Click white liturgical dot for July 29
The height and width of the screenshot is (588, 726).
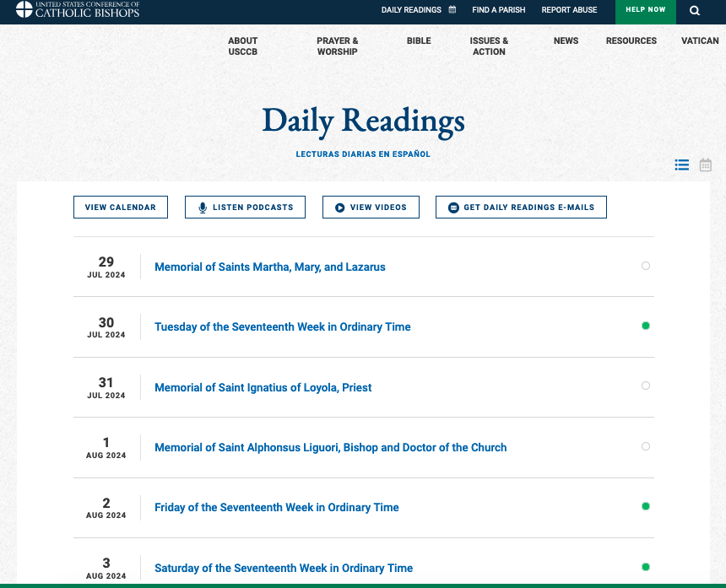point(646,266)
